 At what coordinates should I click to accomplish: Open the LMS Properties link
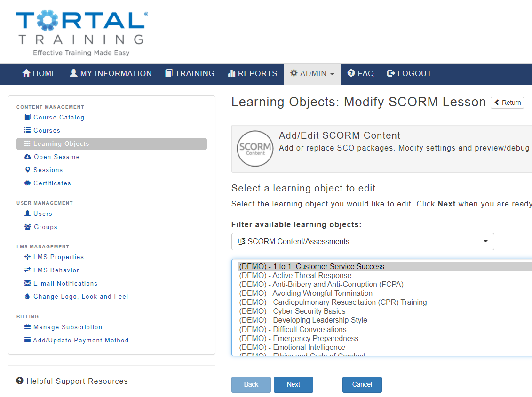point(58,257)
